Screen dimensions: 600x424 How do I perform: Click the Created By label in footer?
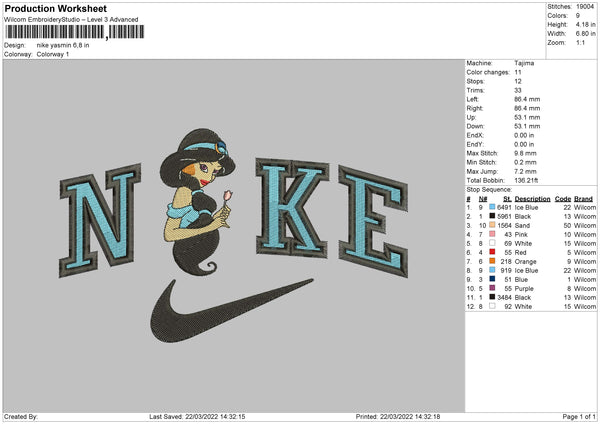(21, 416)
